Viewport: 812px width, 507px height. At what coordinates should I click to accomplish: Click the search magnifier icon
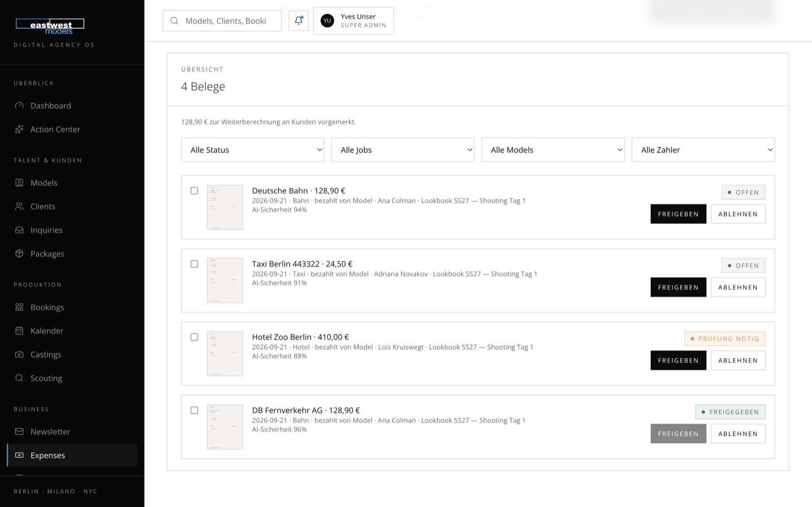(x=174, y=21)
